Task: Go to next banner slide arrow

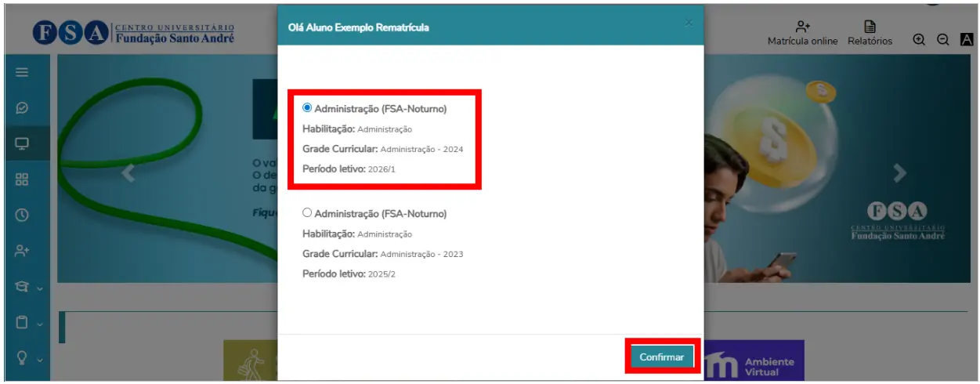Action: point(900,173)
